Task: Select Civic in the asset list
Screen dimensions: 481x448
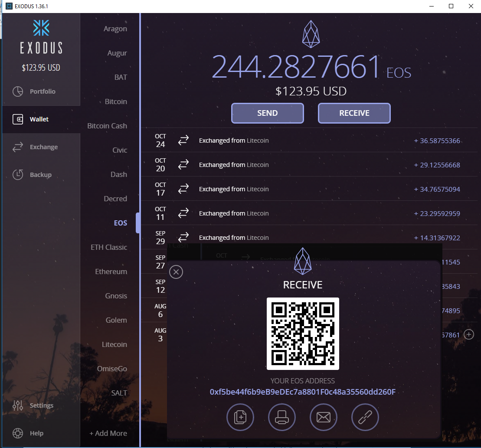Action: 120,150
